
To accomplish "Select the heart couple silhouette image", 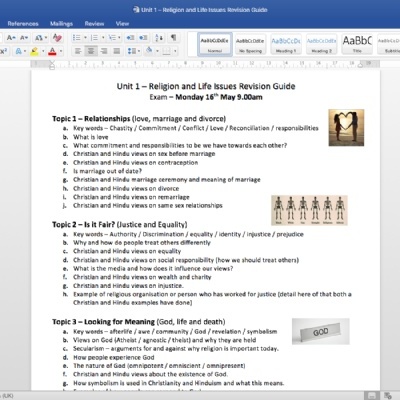I will pos(346,128).
